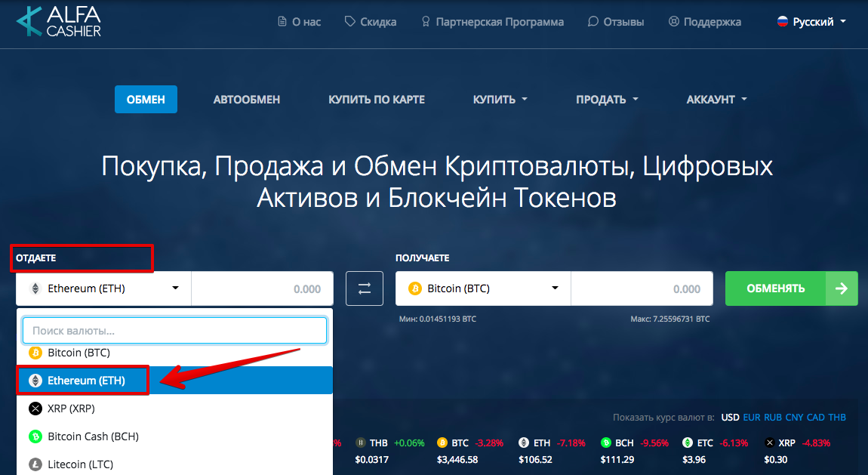868x475 pixels.
Task: Click the award icon beside Партнерская Программа
Action: [426, 22]
